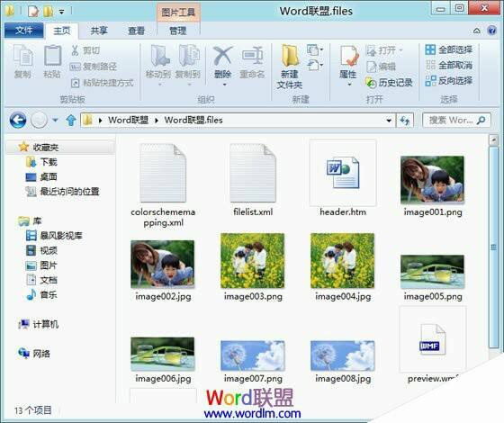This screenshot has width=504, height=423.
Task: Refresh the current folder view
Action: coord(405,121)
